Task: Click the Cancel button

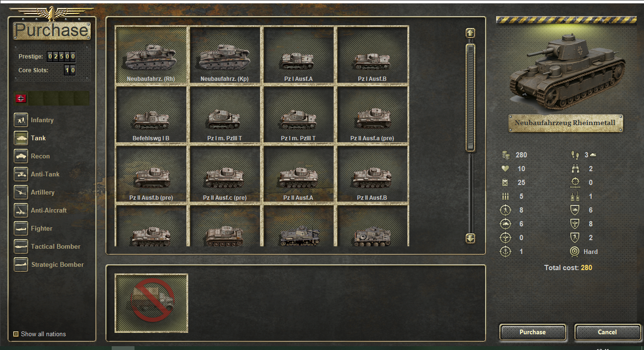Action: pos(607,332)
